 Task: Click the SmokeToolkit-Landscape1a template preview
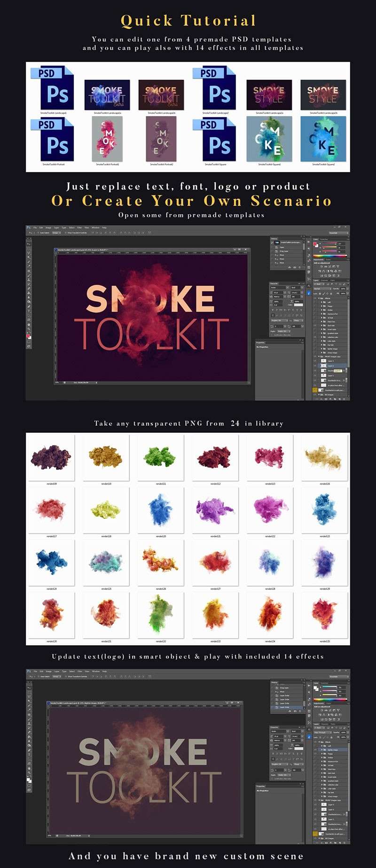(107, 94)
